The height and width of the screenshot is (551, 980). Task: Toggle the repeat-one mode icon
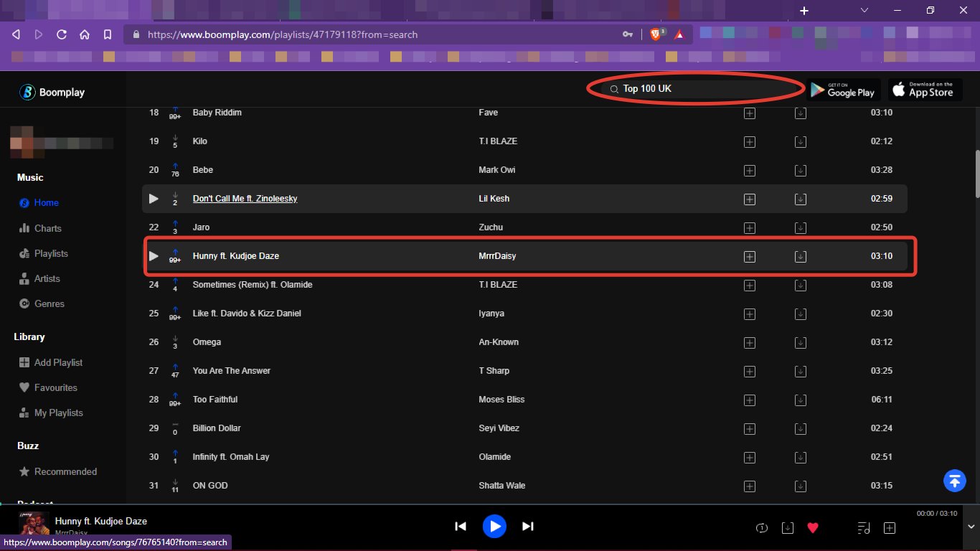(762, 528)
